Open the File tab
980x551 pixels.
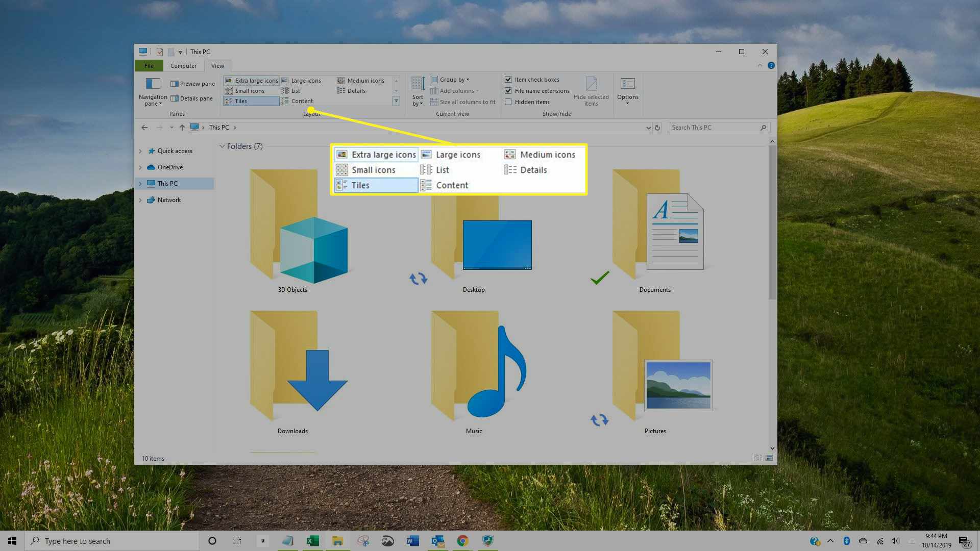[x=149, y=66]
